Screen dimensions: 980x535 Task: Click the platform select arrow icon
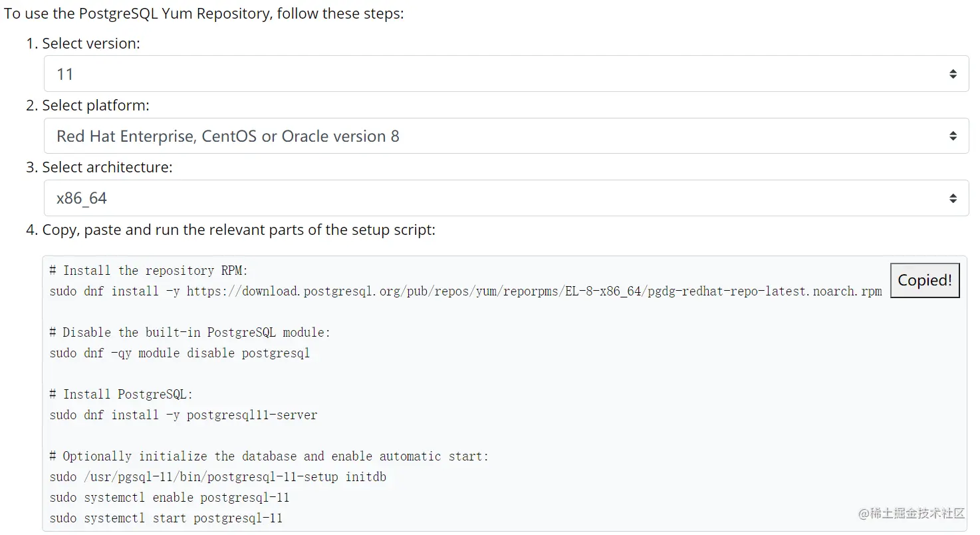[x=953, y=136]
